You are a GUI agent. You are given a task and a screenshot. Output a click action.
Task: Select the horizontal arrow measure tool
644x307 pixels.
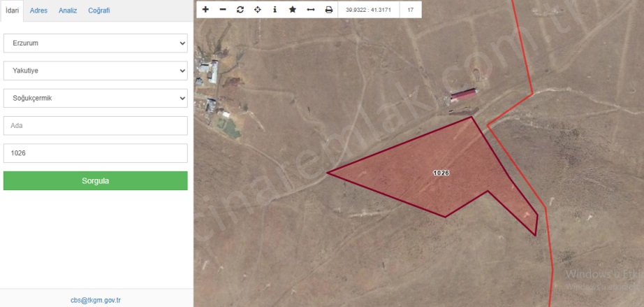click(x=311, y=10)
